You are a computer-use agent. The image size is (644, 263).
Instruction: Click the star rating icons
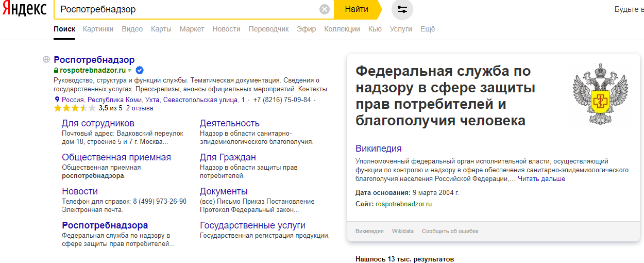(75, 108)
